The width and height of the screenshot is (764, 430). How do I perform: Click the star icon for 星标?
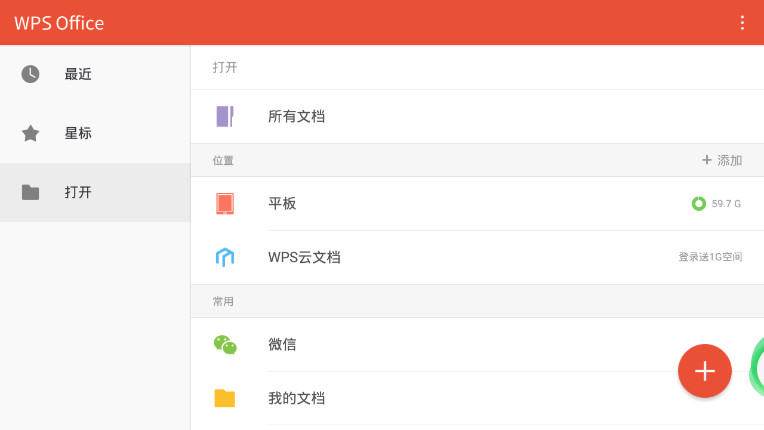click(x=30, y=133)
